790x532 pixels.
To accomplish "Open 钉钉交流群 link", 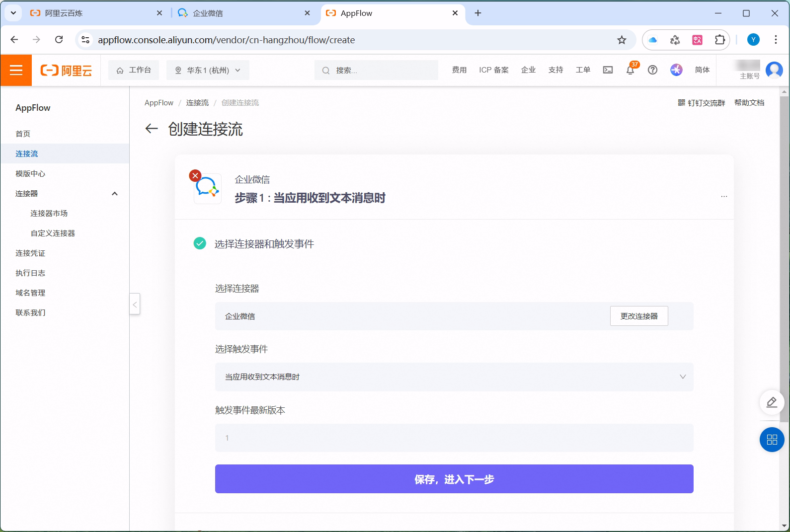I will coord(702,103).
